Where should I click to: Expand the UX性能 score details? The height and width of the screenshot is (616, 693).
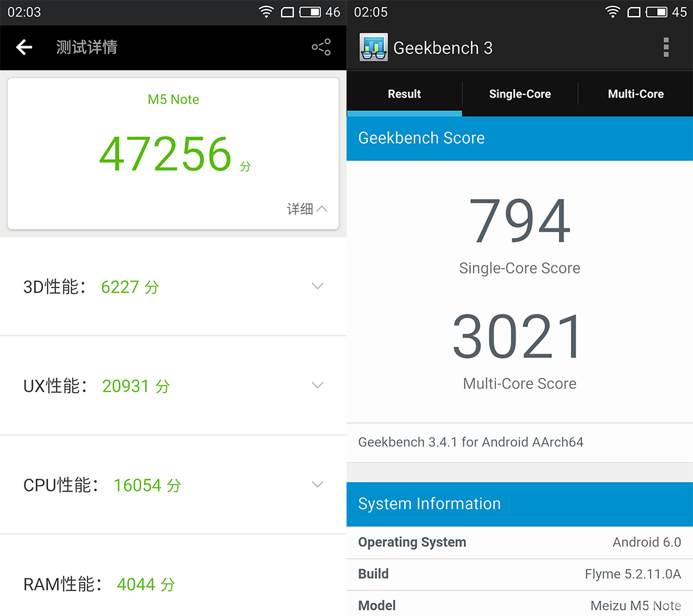(317, 385)
